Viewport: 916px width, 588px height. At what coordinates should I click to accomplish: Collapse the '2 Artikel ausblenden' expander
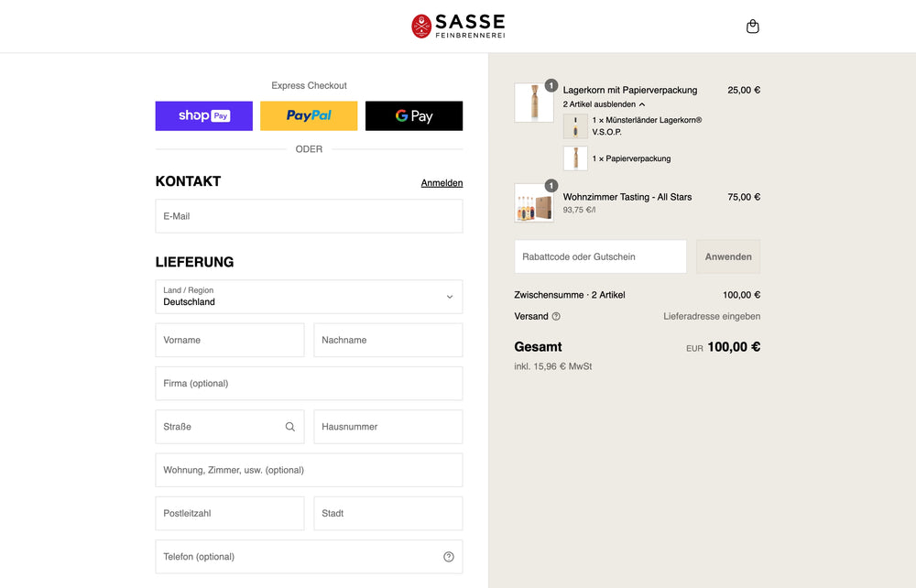tap(605, 104)
